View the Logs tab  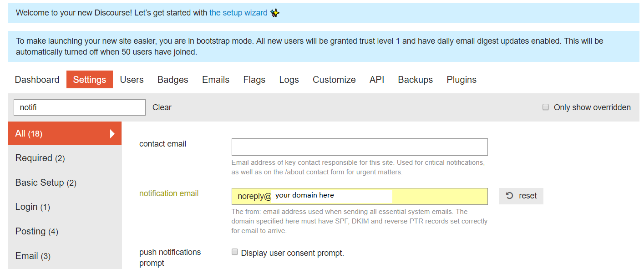coord(289,80)
